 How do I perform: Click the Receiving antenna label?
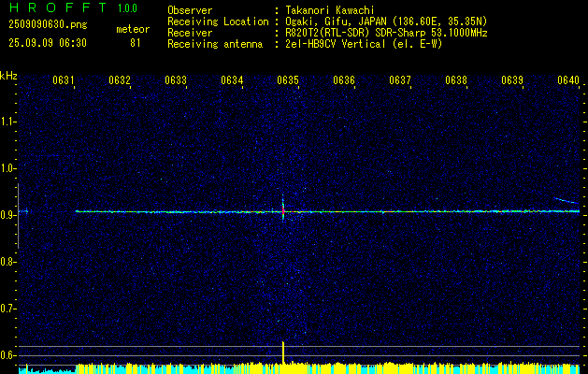pyautogui.click(x=215, y=44)
